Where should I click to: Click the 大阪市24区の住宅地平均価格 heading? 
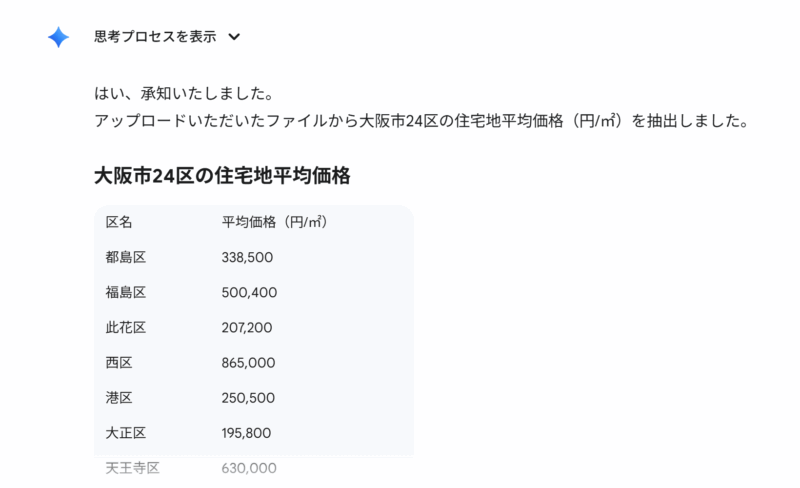pyautogui.click(x=222, y=176)
